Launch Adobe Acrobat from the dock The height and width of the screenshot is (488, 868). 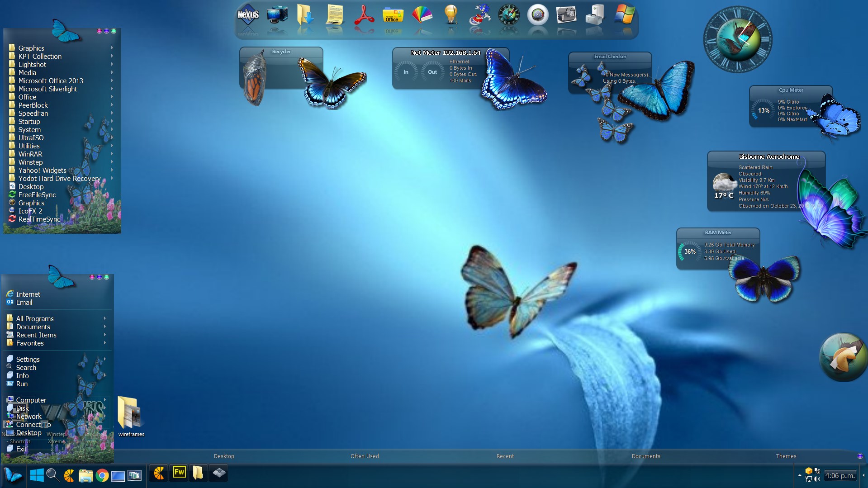364,15
